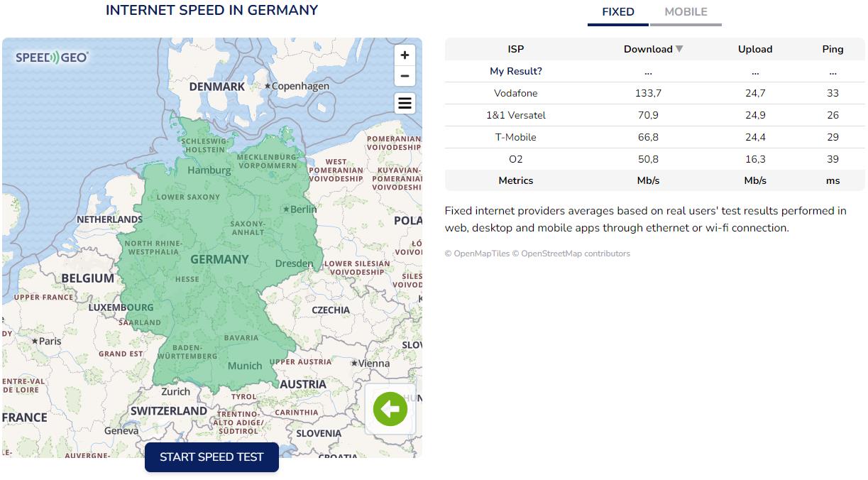
Task: Click T-Mobile upload value 24,4
Action: (755, 137)
